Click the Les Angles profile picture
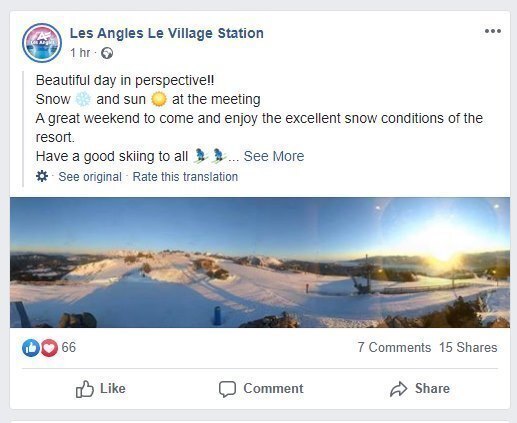The height and width of the screenshot is (423, 517). pyautogui.click(x=42, y=43)
